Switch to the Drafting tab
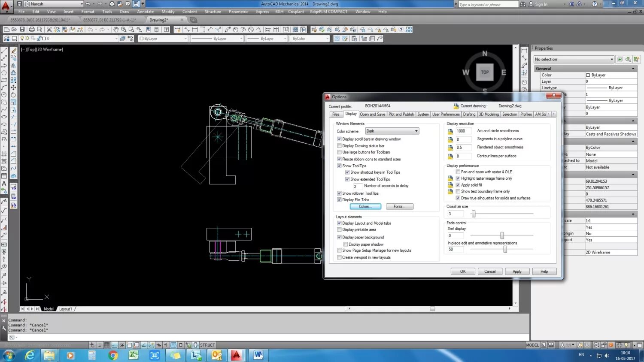Image resolution: width=644 pixels, height=362 pixels. coord(469,114)
